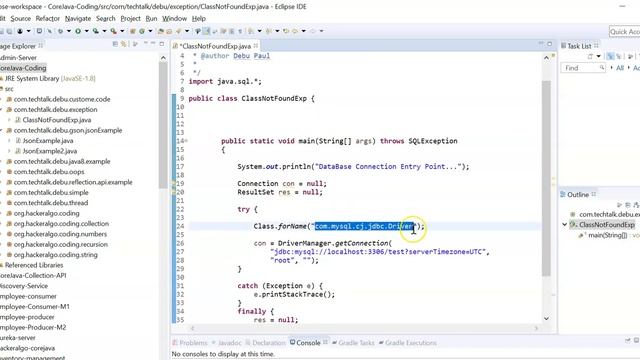
Task: Click the New Java Class icon
Action: click(x=142, y=31)
